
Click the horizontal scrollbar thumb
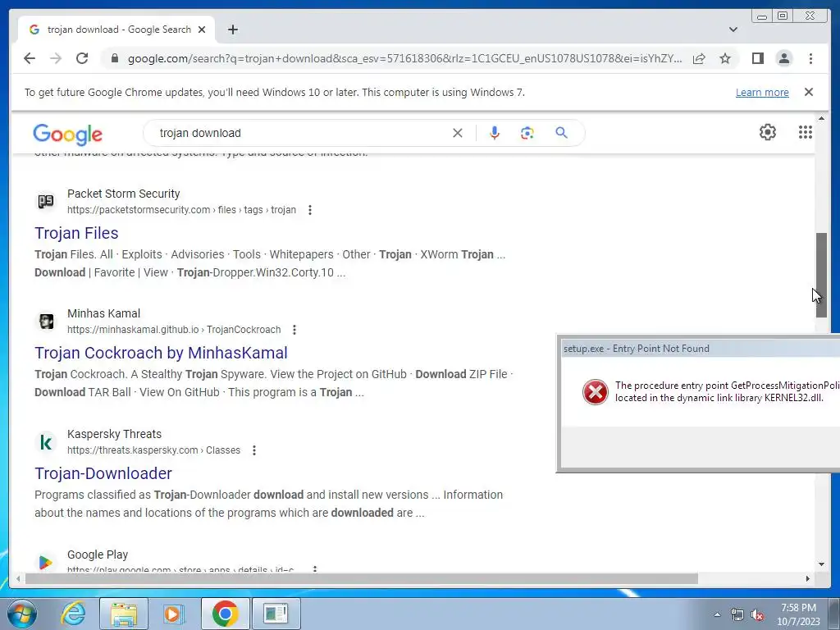[x=362, y=578]
